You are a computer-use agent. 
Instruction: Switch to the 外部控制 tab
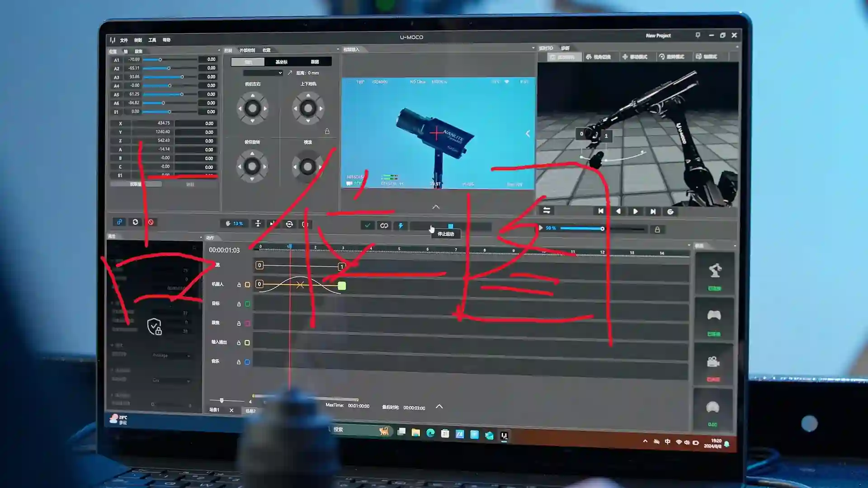coord(247,50)
